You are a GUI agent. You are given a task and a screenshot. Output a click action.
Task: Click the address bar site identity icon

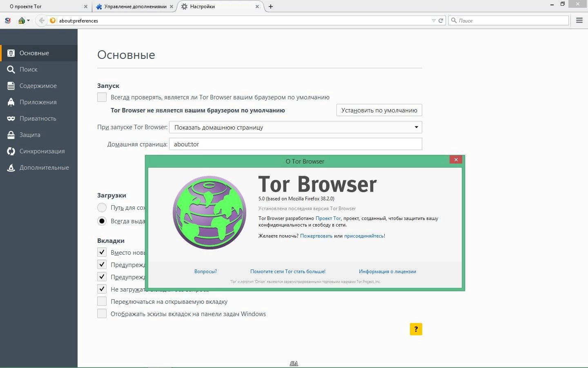click(52, 20)
